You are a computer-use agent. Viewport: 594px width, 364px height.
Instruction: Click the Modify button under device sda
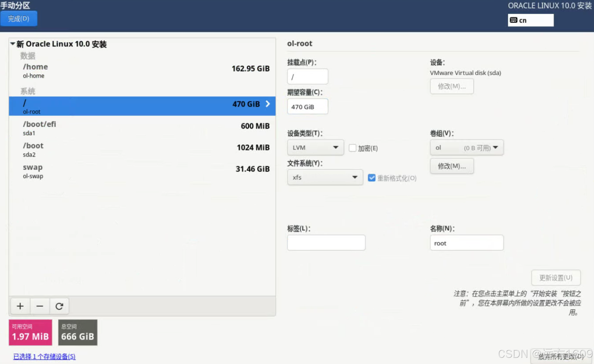coord(452,86)
